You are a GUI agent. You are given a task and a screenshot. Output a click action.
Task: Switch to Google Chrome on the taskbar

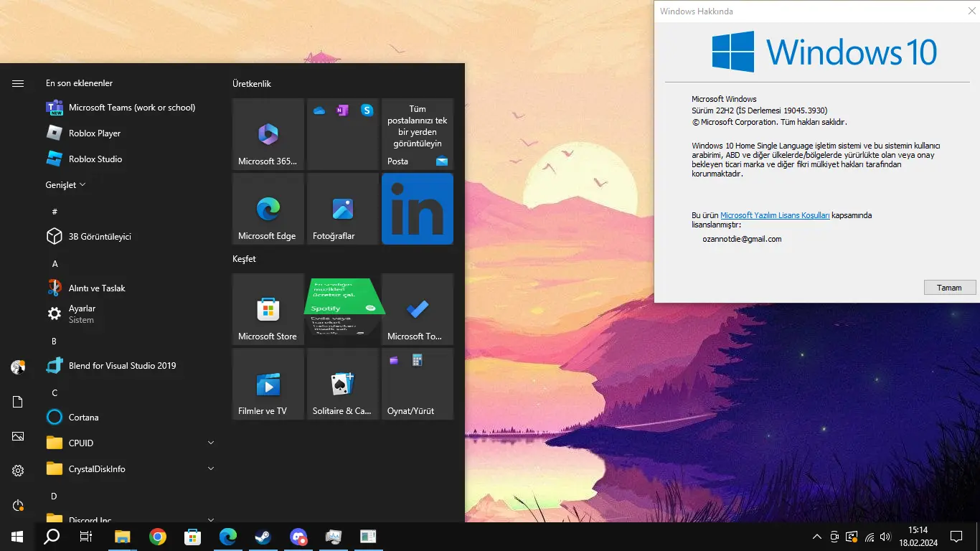pos(158,537)
